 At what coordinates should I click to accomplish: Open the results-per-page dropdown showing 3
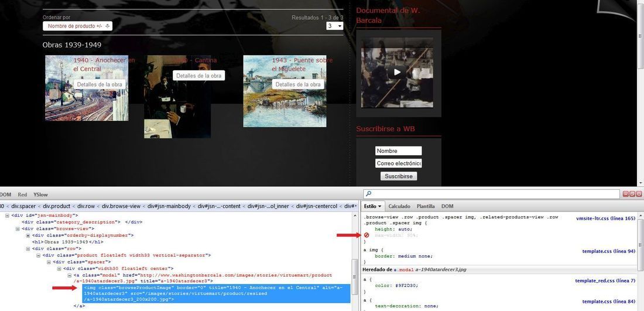pos(335,26)
